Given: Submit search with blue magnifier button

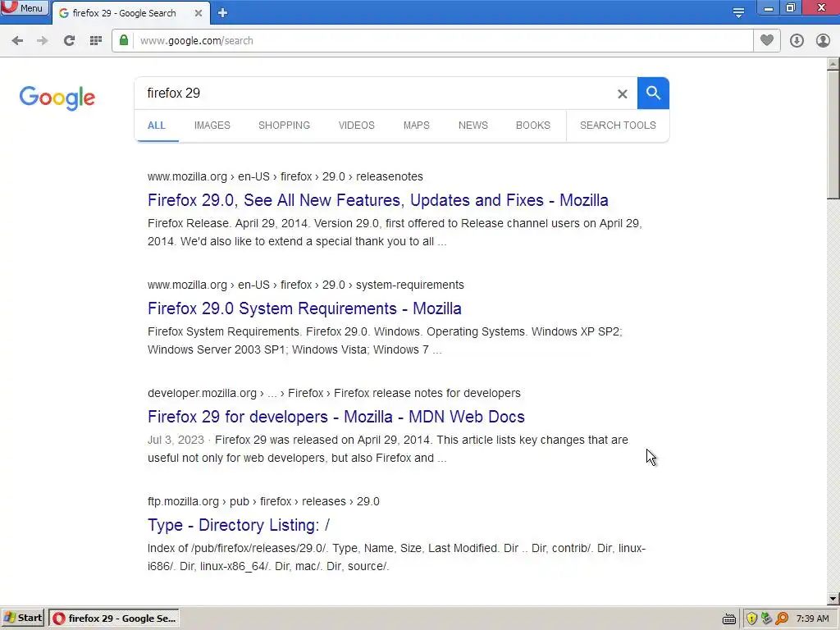Looking at the screenshot, I should [x=653, y=94].
